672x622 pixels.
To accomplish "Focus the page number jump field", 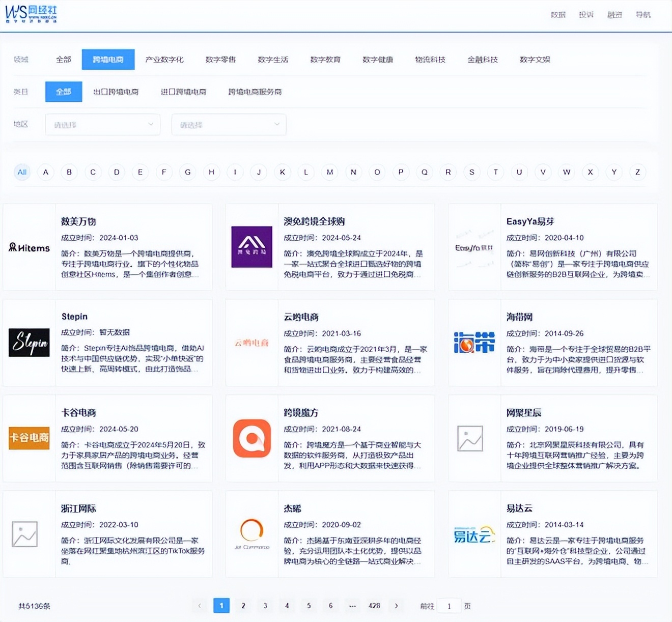I will click(449, 606).
